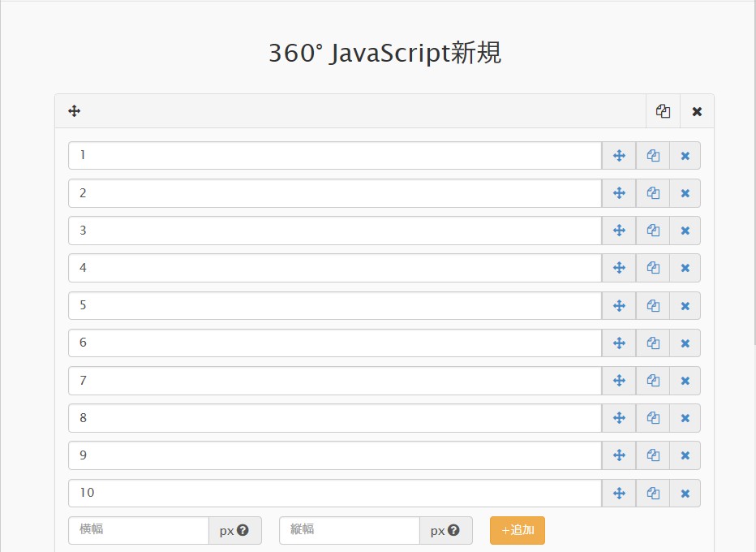Focus the input field containing 3
The height and width of the screenshot is (552, 756).
tap(335, 231)
